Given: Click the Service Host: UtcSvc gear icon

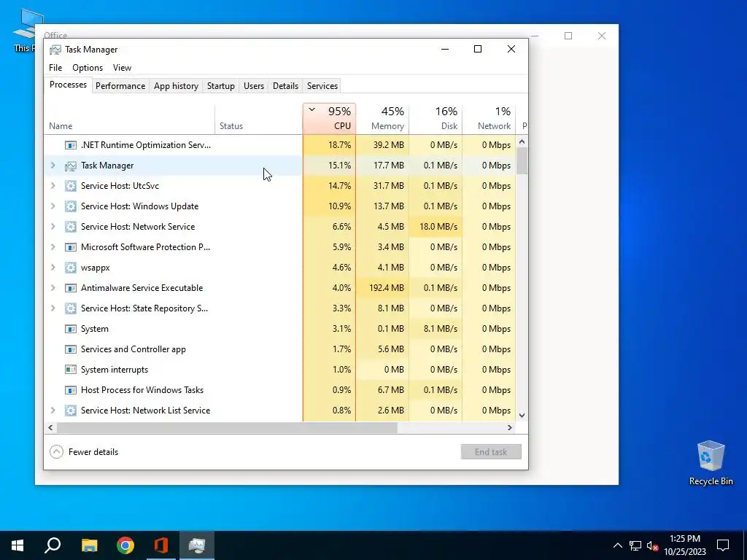Looking at the screenshot, I should point(71,186).
